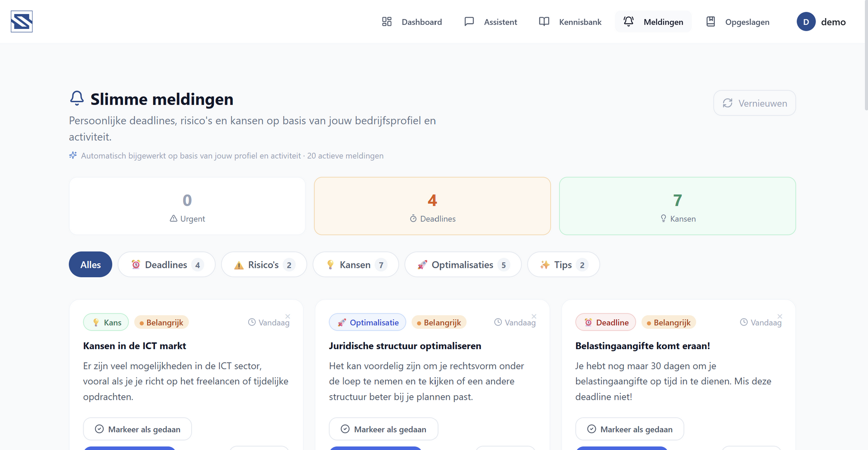Click the Deadline tag on Belastingaangifte card

[606, 322]
